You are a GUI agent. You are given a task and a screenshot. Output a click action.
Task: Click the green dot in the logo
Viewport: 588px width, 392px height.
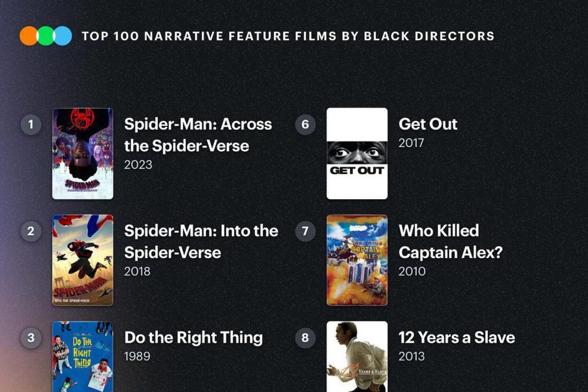click(46, 36)
